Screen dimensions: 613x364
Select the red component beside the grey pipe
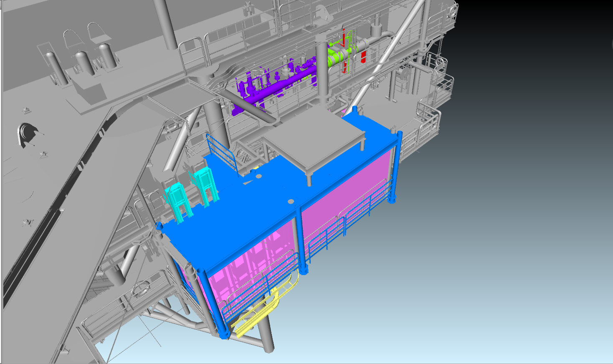(363, 57)
